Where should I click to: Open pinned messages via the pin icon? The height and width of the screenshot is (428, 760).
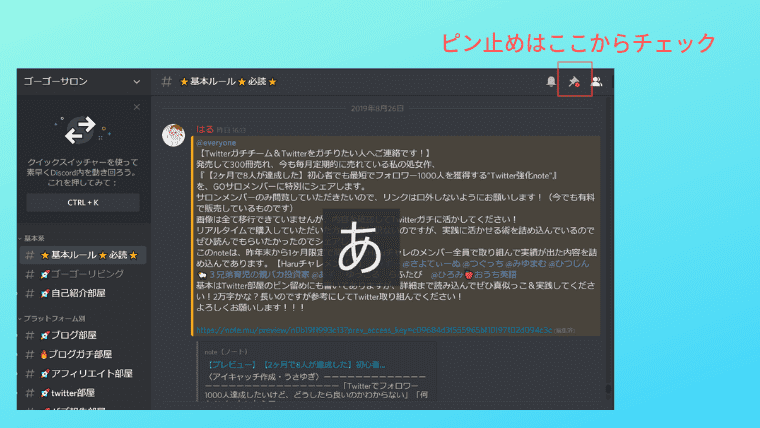[x=574, y=81]
